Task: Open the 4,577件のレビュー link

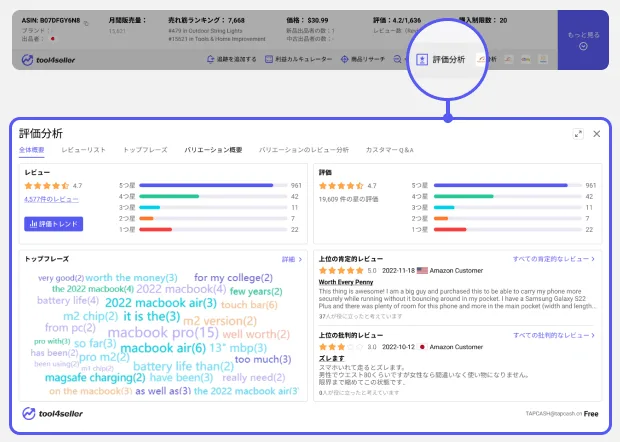Action: 51,199
